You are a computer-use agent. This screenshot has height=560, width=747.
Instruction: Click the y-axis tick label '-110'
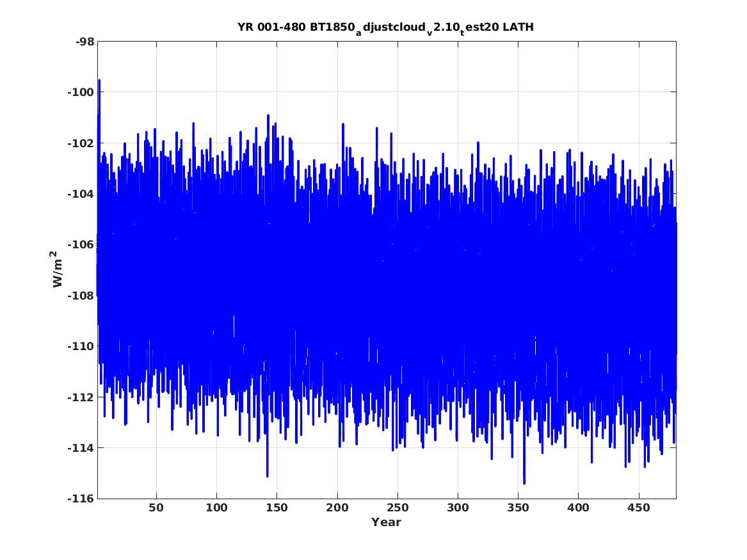[81, 346]
